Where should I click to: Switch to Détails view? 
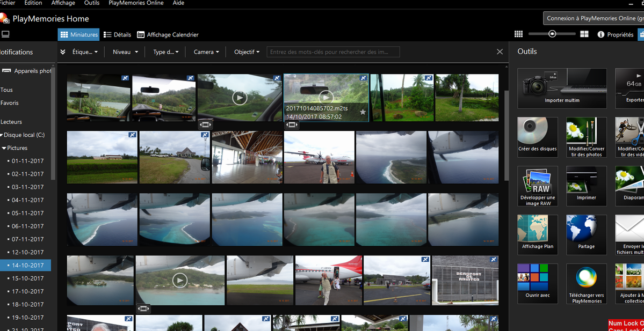pyautogui.click(x=117, y=35)
